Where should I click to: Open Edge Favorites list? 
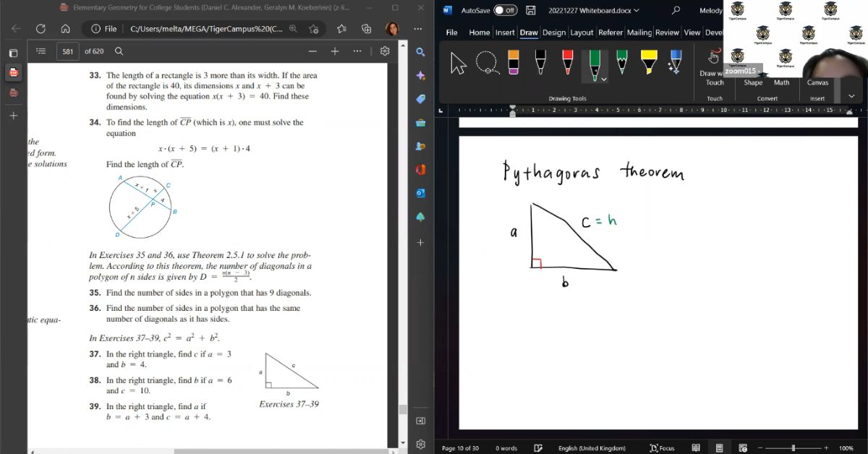point(341,29)
